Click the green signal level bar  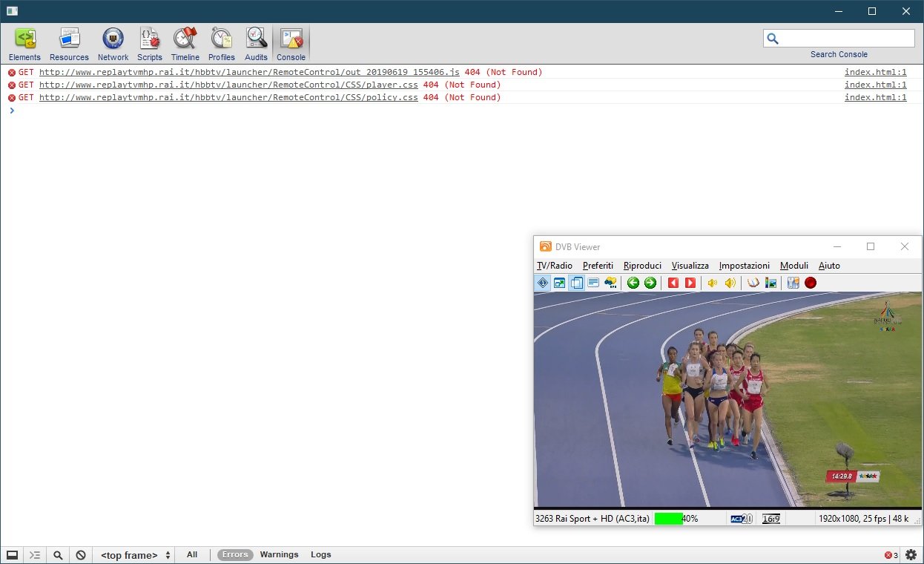(x=668, y=519)
